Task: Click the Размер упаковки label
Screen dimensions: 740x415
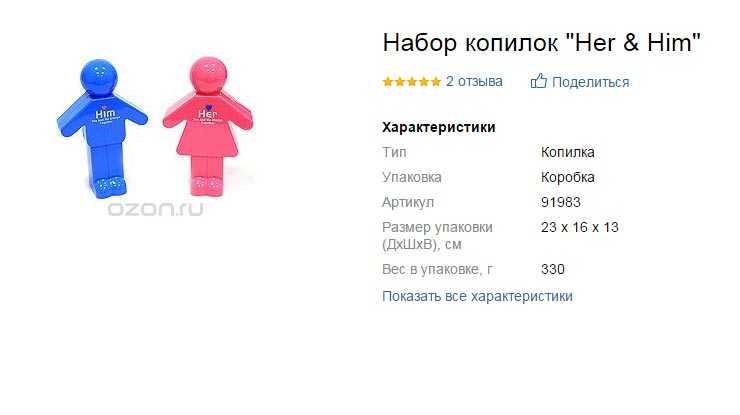Action: [437, 236]
